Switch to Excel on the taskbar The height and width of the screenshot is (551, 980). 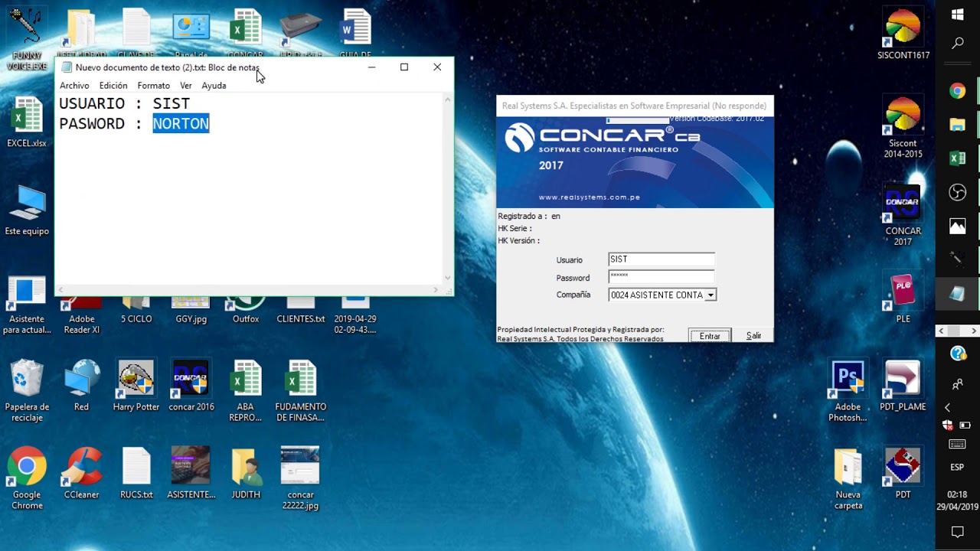point(958,158)
